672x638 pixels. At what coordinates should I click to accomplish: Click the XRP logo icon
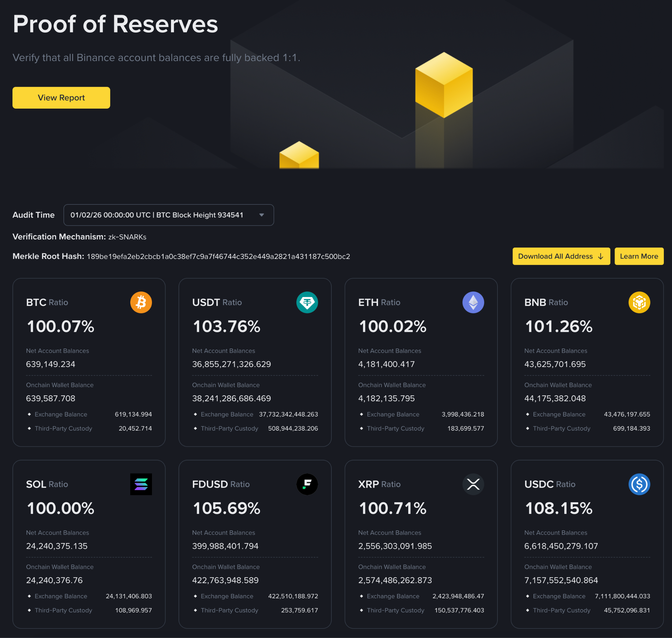pyautogui.click(x=473, y=484)
